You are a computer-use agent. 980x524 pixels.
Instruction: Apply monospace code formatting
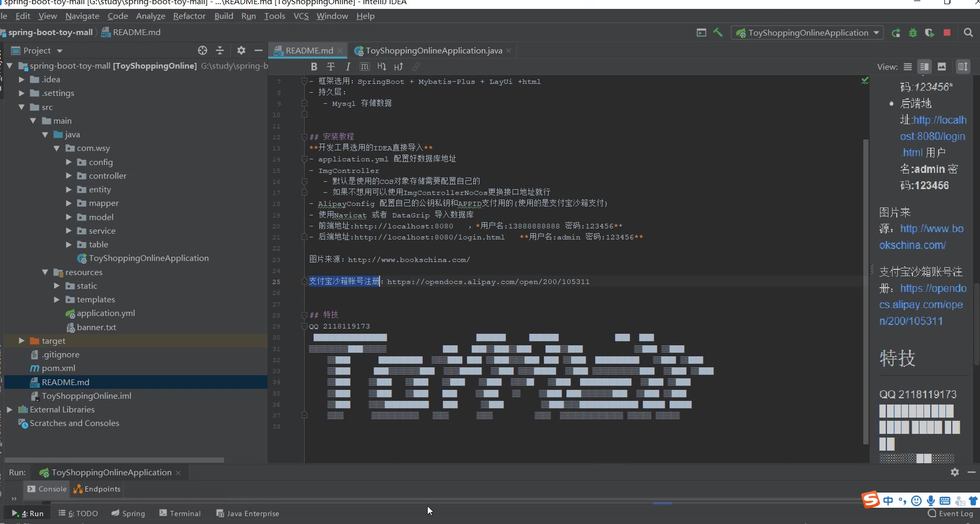coord(364,67)
